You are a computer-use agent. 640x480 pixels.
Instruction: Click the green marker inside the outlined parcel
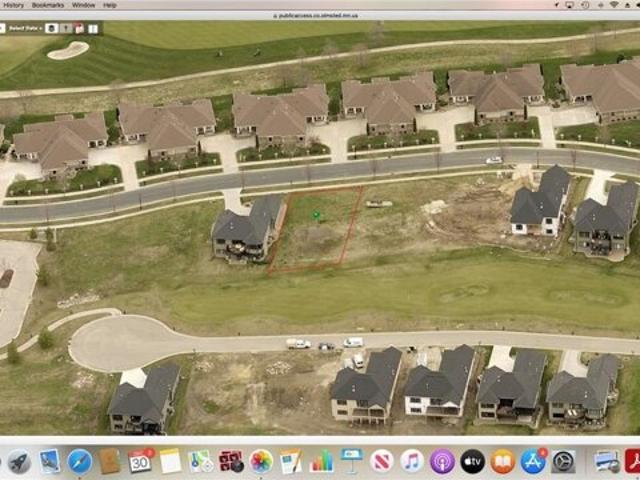coord(316,214)
